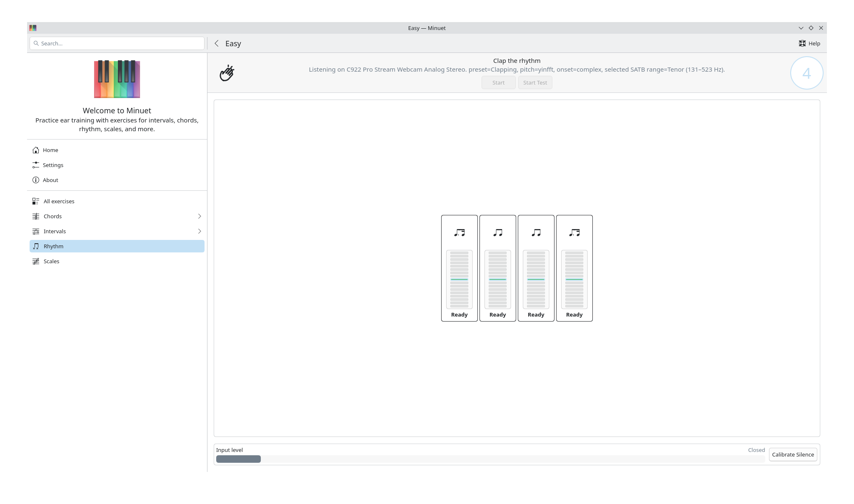854x504 pixels.
Task: Click the 'Ready' label on second card
Action: 498,315
